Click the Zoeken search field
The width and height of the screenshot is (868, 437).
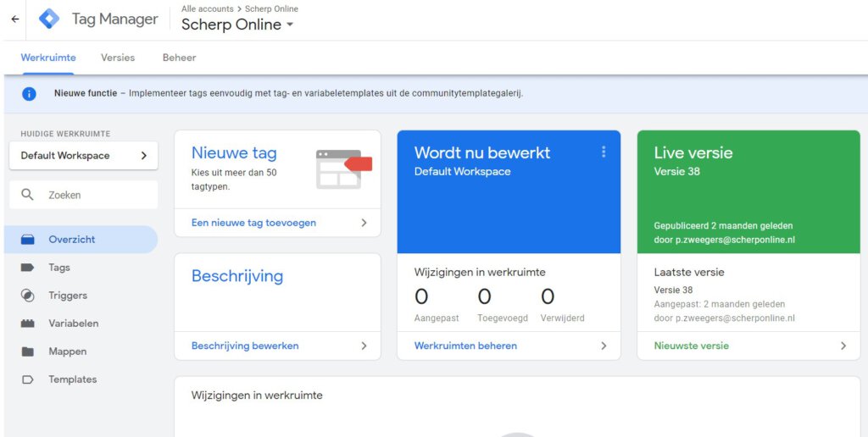tap(84, 195)
